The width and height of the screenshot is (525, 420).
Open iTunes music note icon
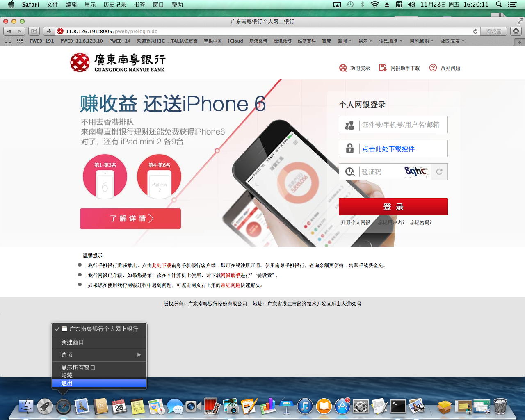[x=305, y=406]
